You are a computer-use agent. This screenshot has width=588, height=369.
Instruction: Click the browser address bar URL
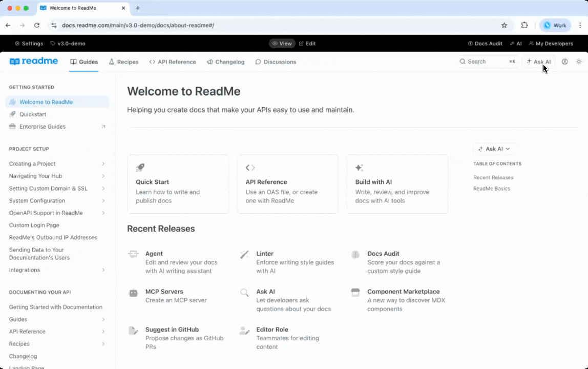(x=138, y=25)
